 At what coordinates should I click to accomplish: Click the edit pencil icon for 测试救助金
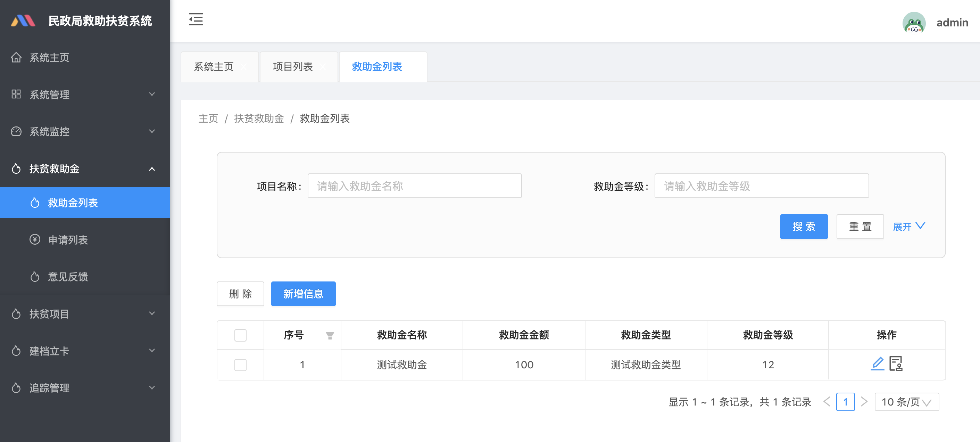(877, 363)
